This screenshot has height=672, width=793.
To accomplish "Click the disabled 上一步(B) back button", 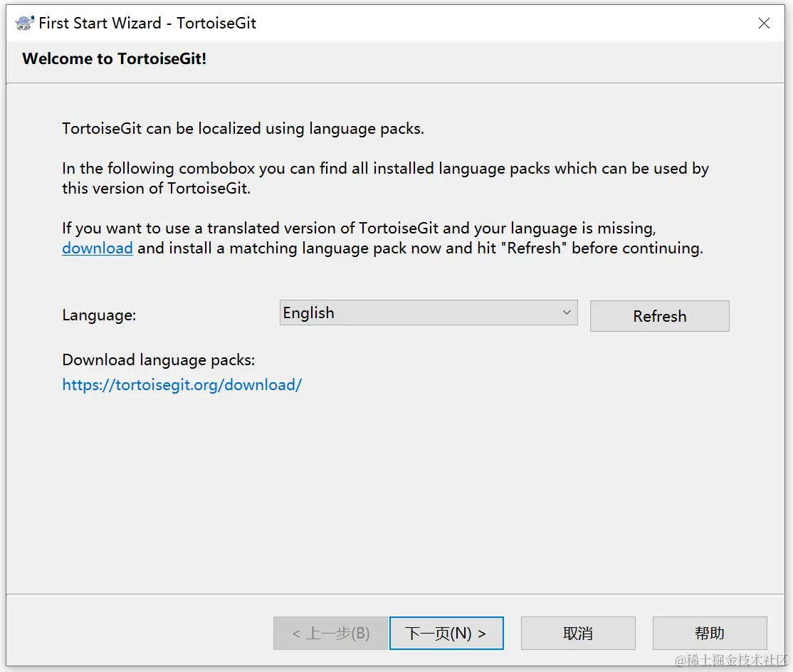I will pyautogui.click(x=331, y=633).
